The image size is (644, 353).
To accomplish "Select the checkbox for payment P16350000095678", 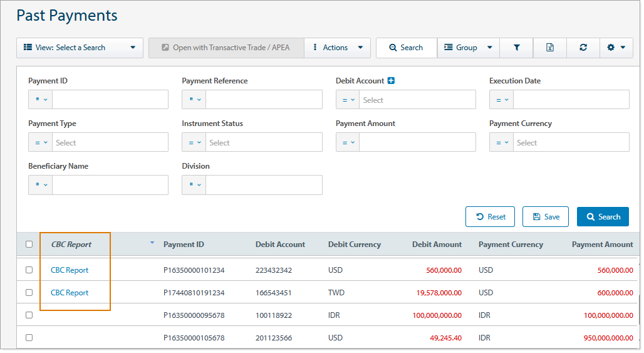I will point(29,315).
